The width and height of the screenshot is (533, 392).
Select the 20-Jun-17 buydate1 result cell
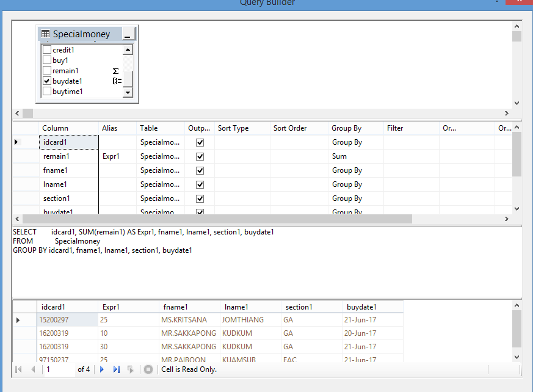372,333
